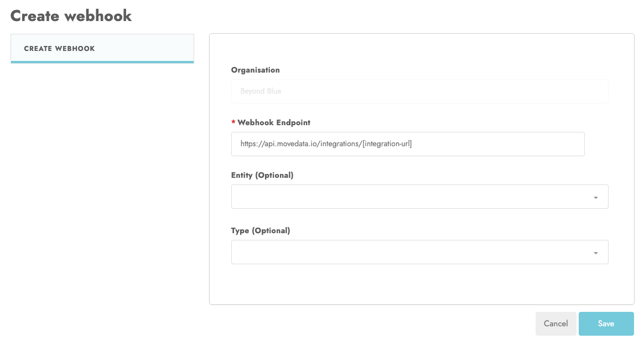
Task: Click the Type dropdown caret arrow
Action: pyautogui.click(x=595, y=253)
